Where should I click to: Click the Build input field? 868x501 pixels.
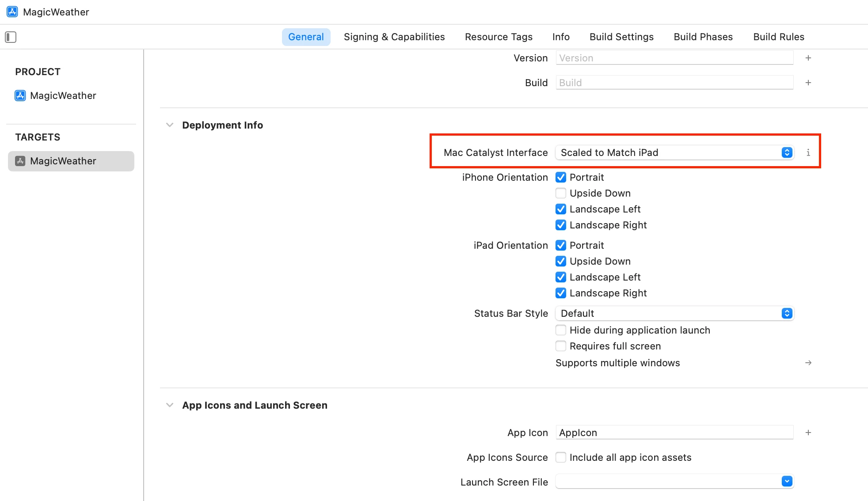pyautogui.click(x=674, y=83)
